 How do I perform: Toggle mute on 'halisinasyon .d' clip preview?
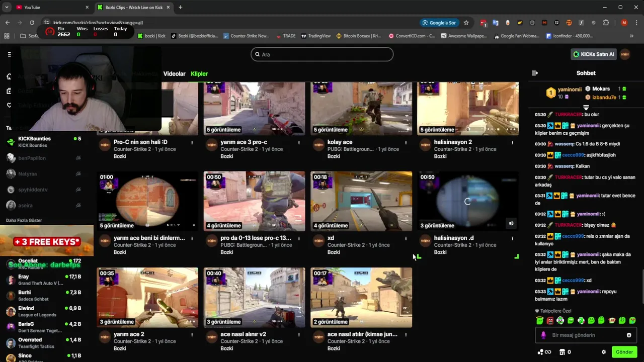click(511, 224)
